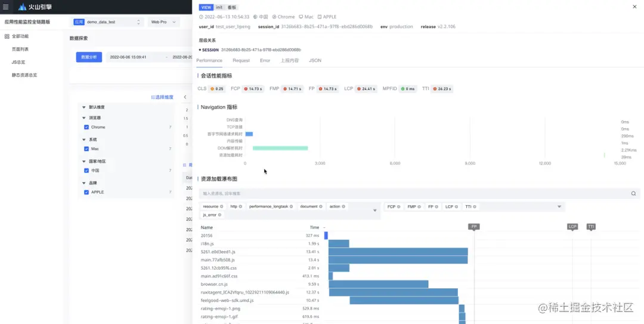Remove the resource filter tag

(222, 206)
